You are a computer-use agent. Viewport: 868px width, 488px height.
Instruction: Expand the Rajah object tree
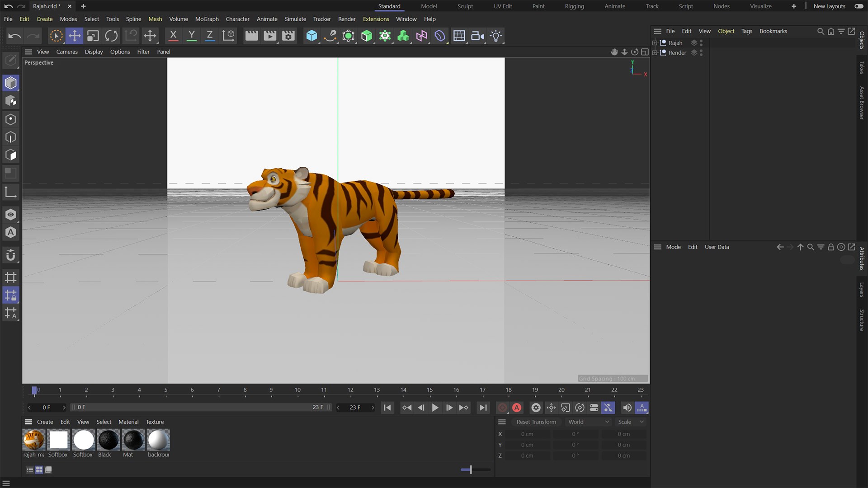655,43
